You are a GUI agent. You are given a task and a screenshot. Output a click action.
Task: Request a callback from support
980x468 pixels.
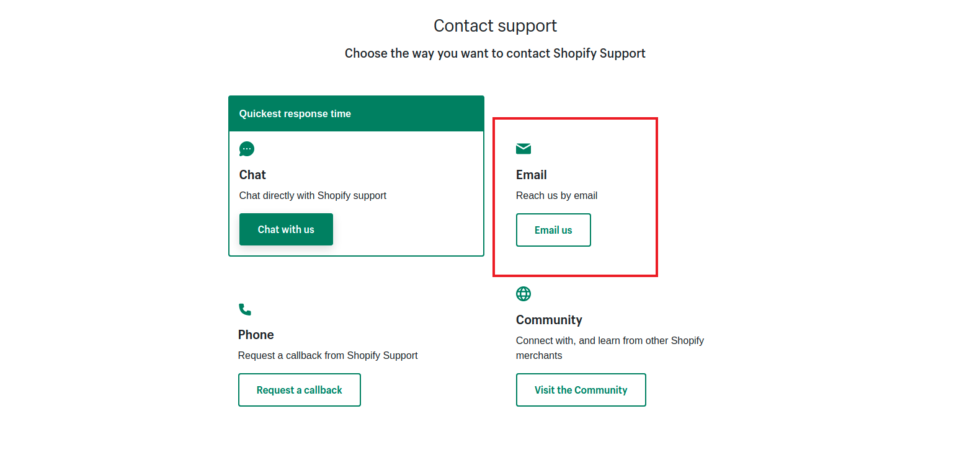click(x=300, y=390)
